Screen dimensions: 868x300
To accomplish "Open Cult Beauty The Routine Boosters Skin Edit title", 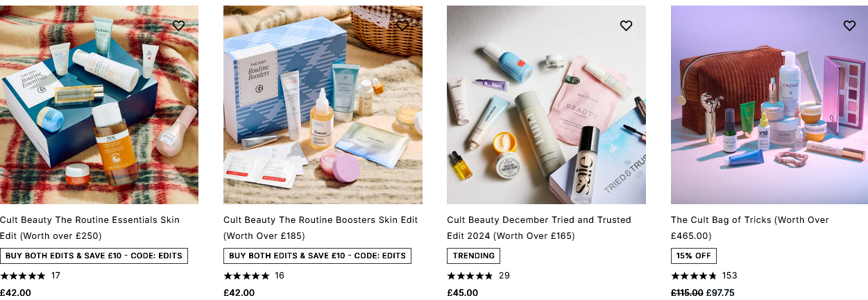I will click(321, 228).
